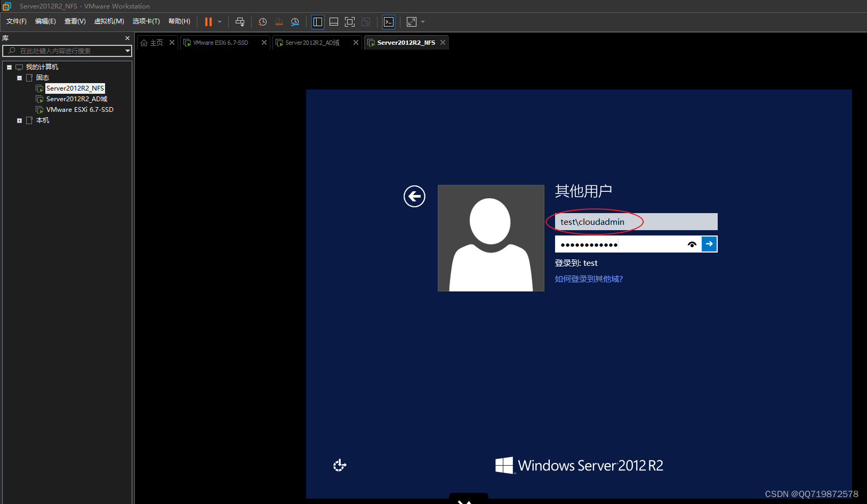Click the VMware Workstation logo in the title bar

coord(7,6)
